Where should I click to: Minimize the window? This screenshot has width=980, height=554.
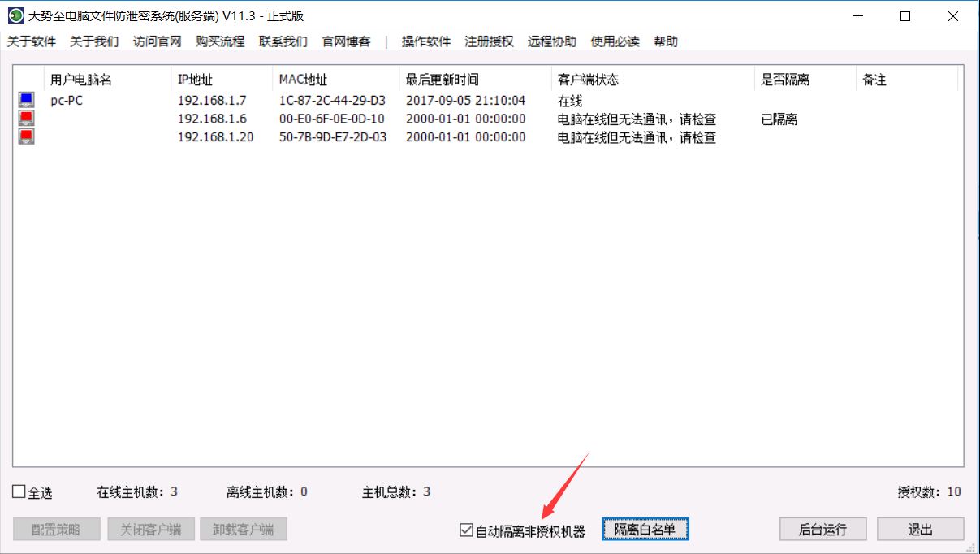click(858, 16)
